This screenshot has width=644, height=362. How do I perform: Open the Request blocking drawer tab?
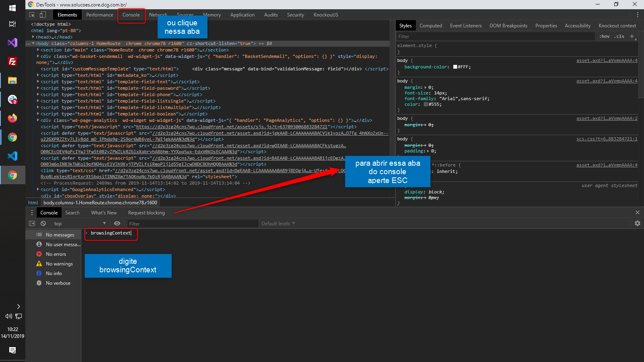tap(147, 212)
